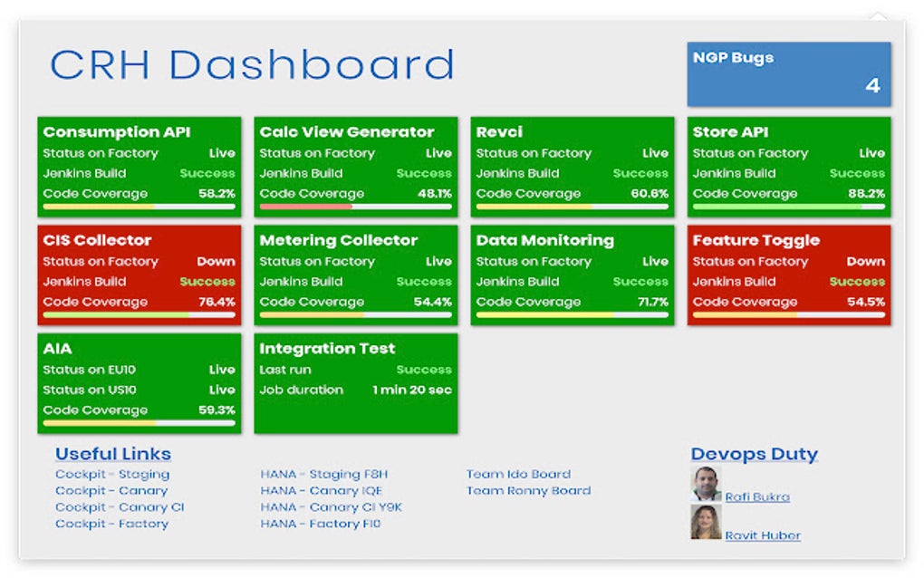Open Ravit Huber's profile photo

[x=706, y=522]
